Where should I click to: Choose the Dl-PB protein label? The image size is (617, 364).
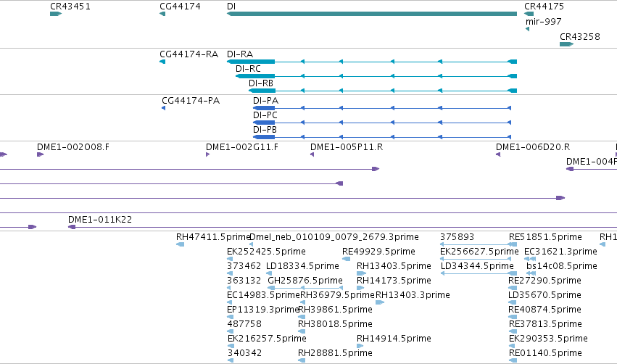pos(265,130)
